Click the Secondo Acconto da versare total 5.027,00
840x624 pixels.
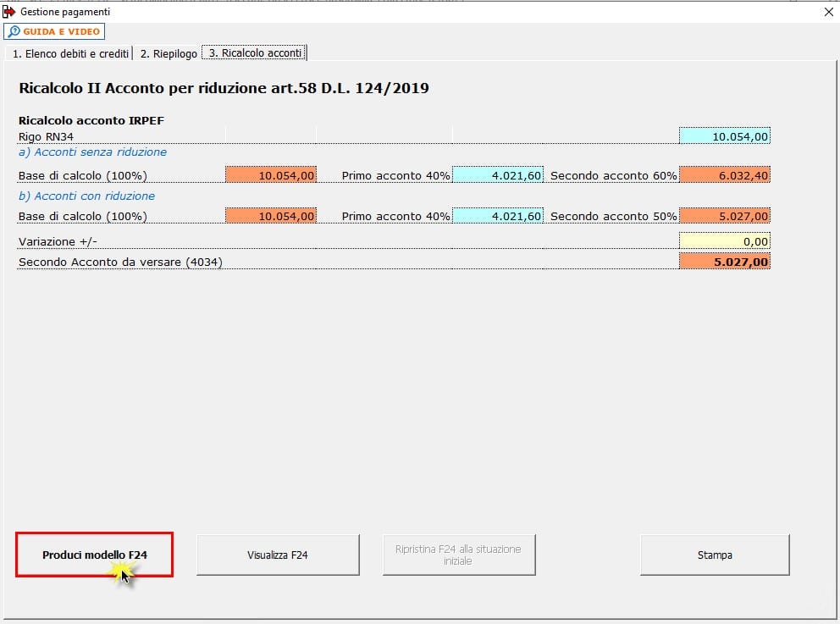coord(724,262)
